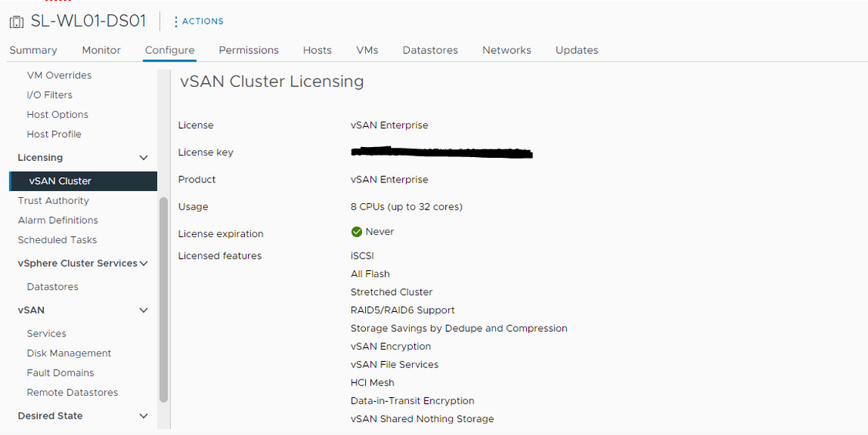Viewport: 868px width, 435px height.
Task: Switch to the Monitor tab
Action: 102,50
